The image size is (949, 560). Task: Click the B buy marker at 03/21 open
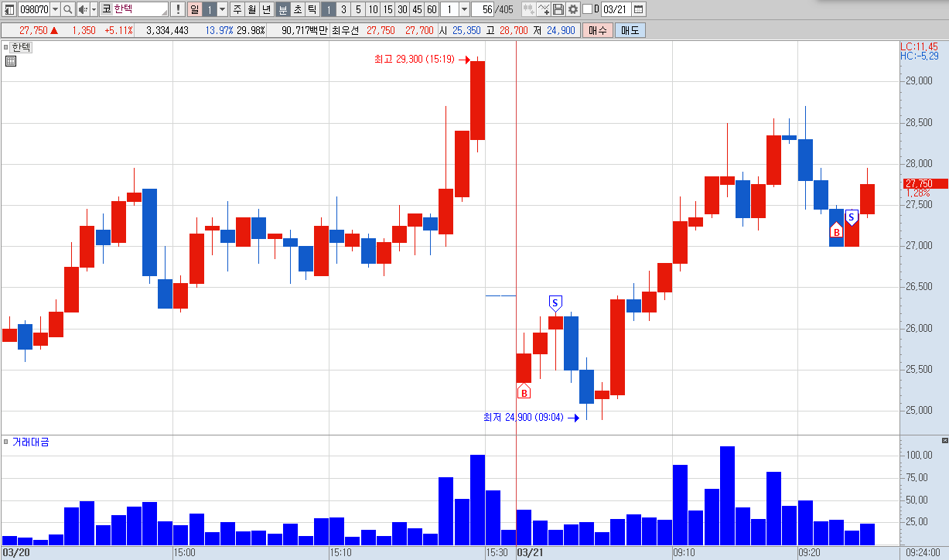524,392
